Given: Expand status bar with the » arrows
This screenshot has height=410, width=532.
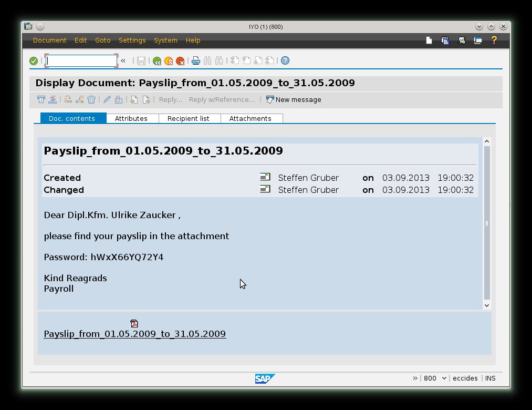Looking at the screenshot, I should (x=415, y=378).
